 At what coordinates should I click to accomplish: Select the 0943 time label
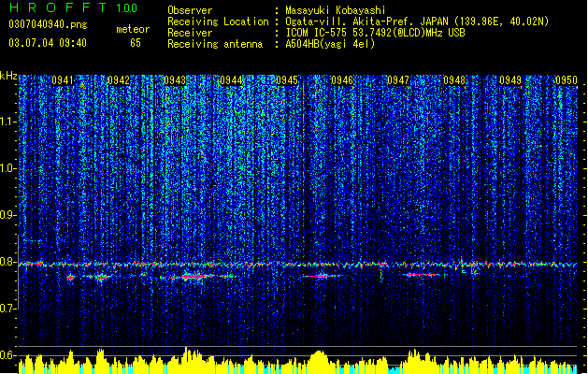point(175,80)
